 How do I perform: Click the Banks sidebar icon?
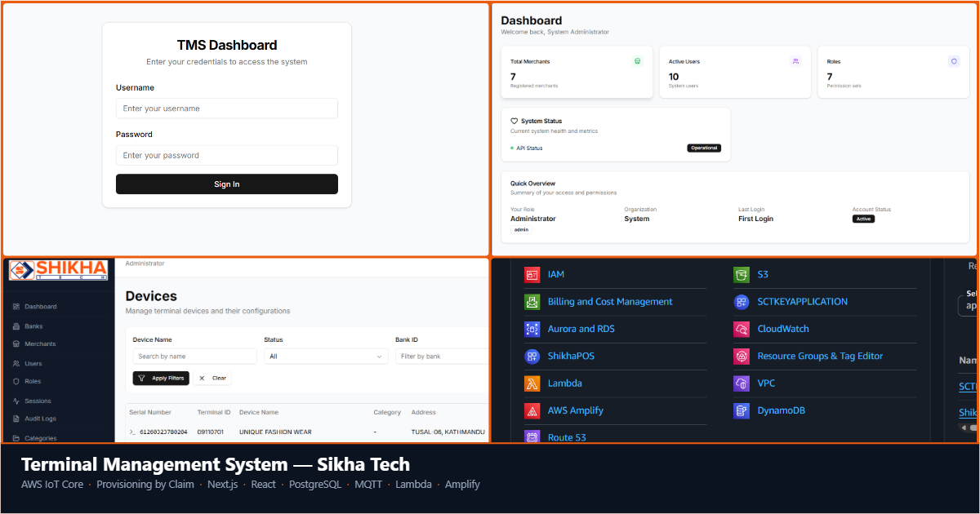coord(16,326)
